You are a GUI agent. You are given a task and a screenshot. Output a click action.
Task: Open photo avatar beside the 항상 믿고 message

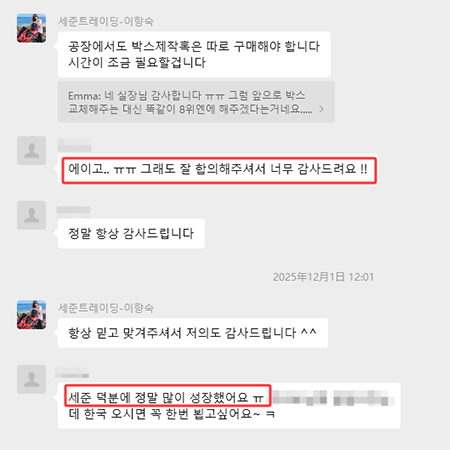tap(31, 315)
